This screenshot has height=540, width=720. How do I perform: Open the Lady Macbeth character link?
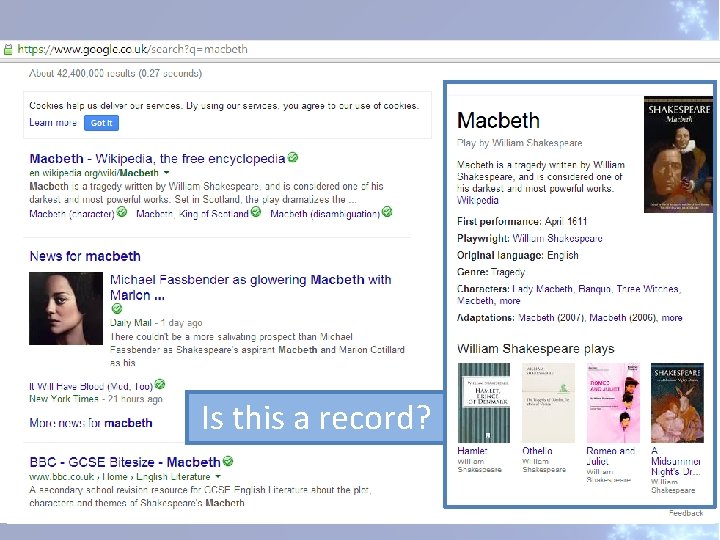pyautogui.click(x=542, y=289)
